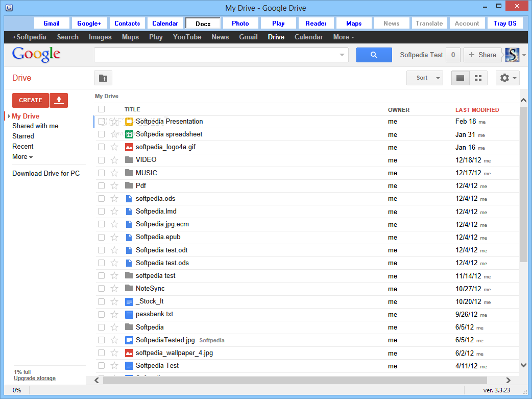Check the Softpedia.jpg.ecm checkbox

(x=102, y=224)
